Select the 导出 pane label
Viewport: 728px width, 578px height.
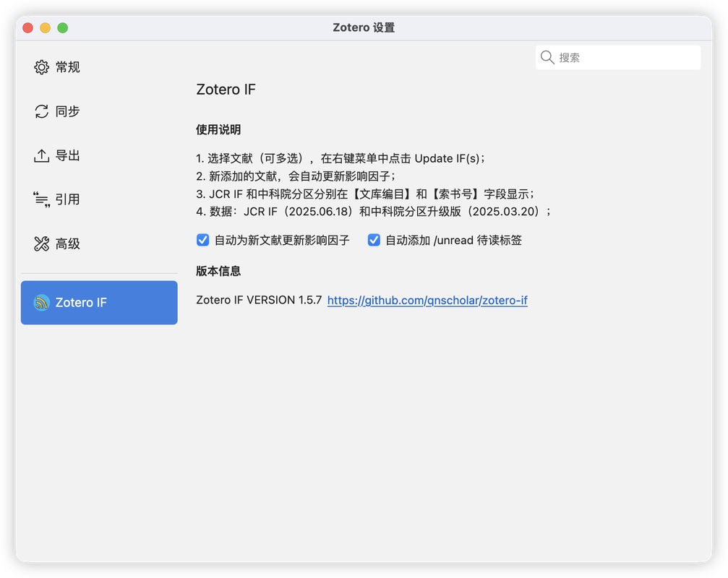pyautogui.click(x=68, y=155)
